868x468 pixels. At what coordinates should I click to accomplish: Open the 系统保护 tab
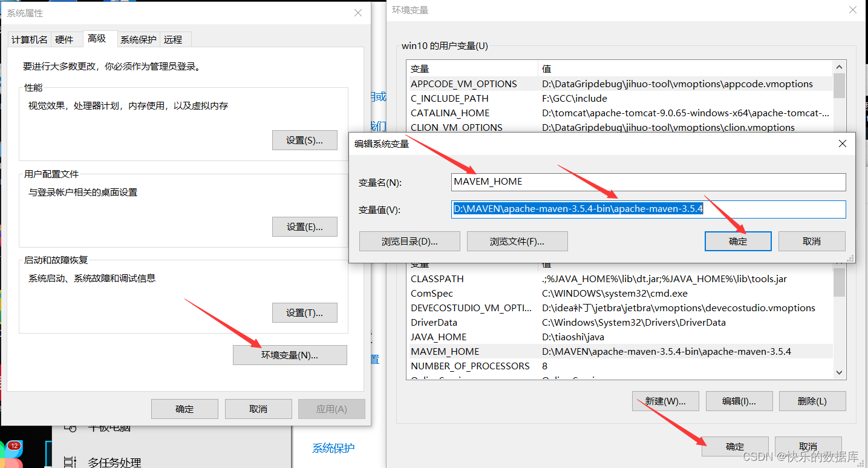pyautogui.click(x=138, y=39)
